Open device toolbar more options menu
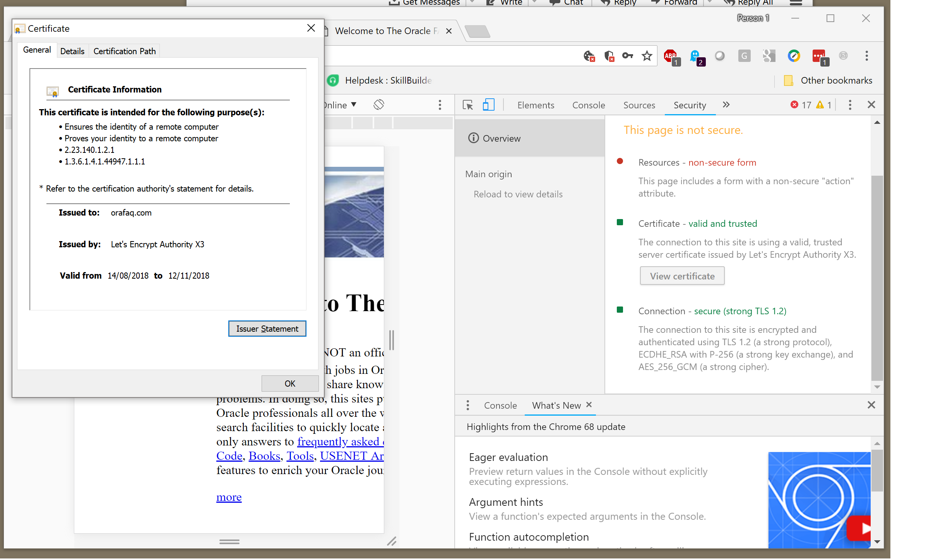This screenshot has height=560, width=938. (440, 105)
